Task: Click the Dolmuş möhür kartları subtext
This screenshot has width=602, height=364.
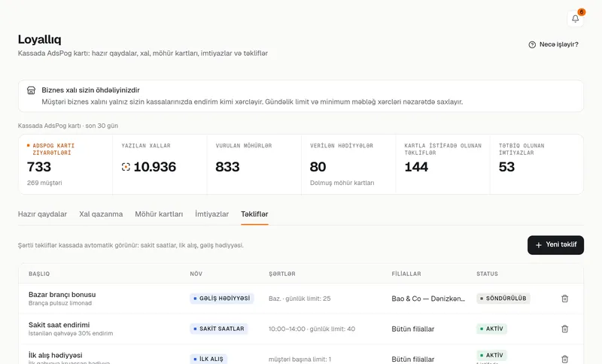Action: (342, 183)
